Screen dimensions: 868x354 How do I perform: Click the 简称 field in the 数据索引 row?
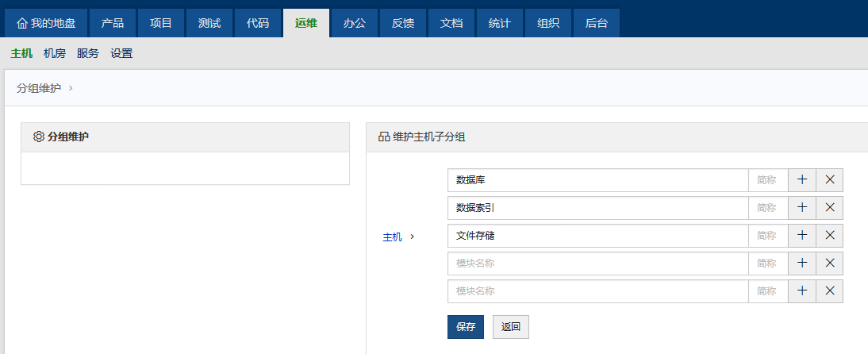click(x=768, y=208)
